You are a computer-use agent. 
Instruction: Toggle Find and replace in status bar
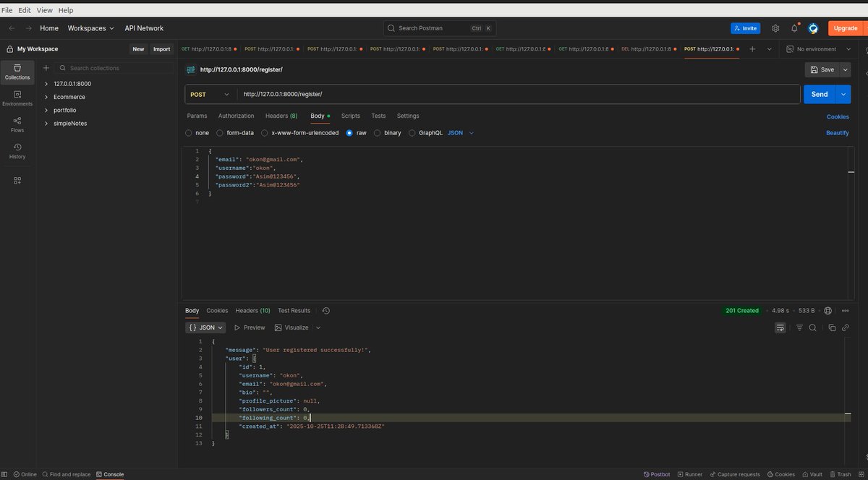click(67, 474)
